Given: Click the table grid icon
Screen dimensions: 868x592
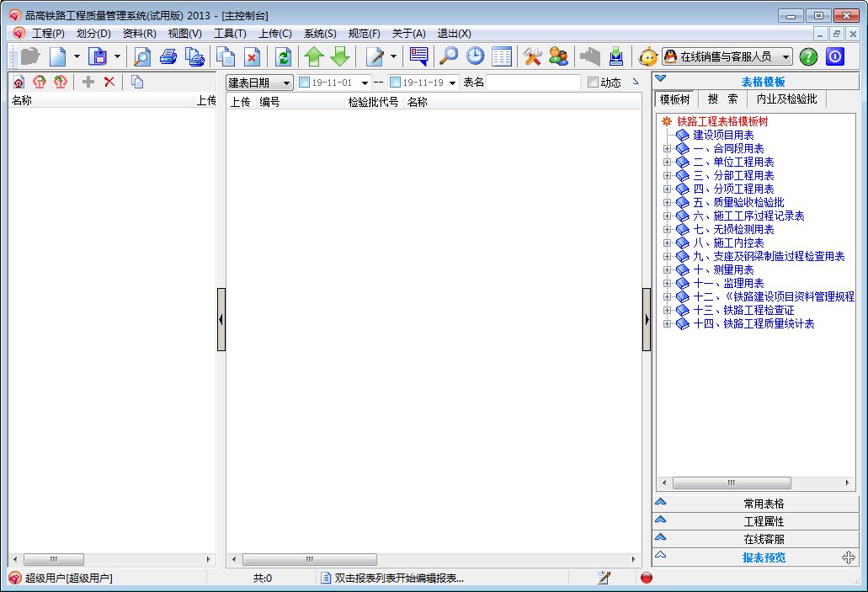Looking at the screenshot, I should coord(502,56).
